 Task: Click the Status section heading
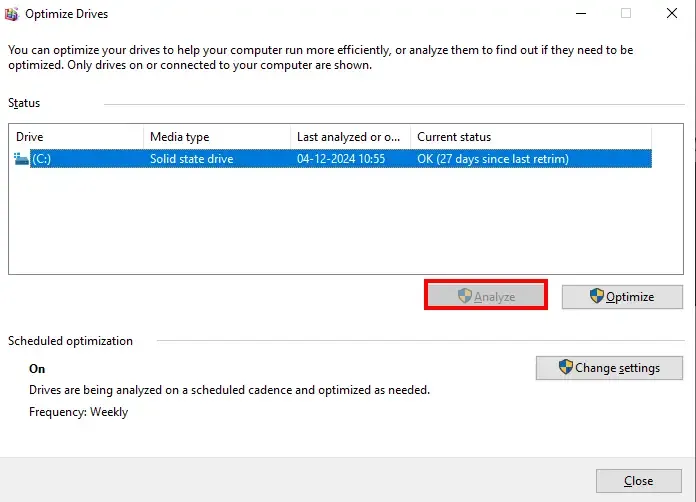tap(24, 103)
